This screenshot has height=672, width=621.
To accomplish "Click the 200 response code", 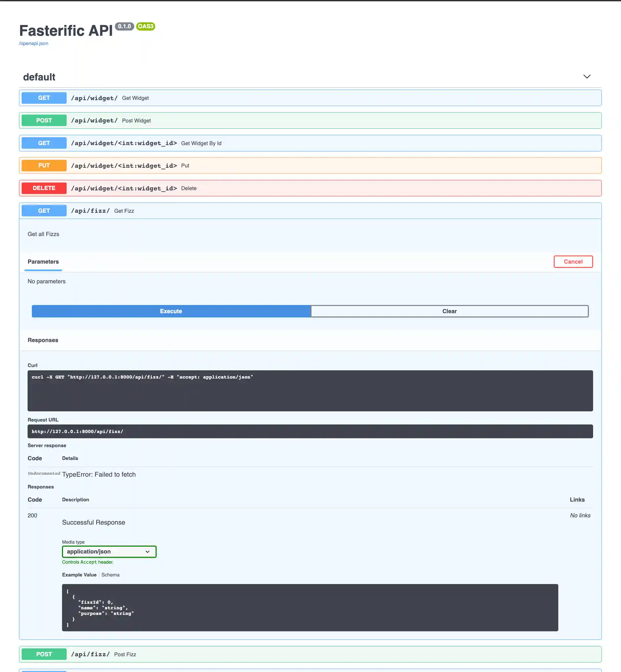I will point(32,515).
